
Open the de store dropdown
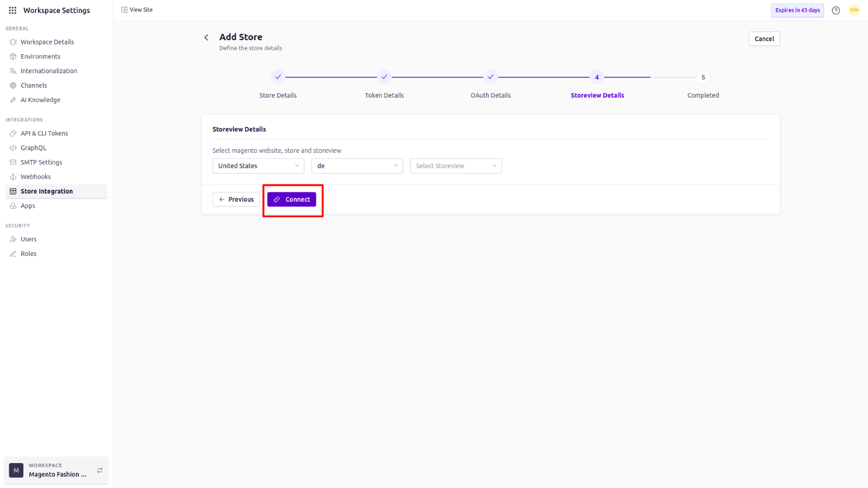pos(357,166)
